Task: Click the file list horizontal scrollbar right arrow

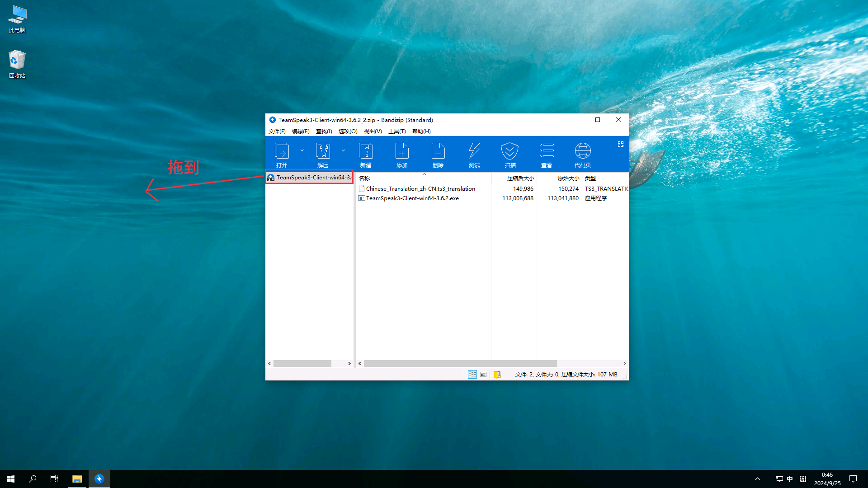Action: point(624,364)
